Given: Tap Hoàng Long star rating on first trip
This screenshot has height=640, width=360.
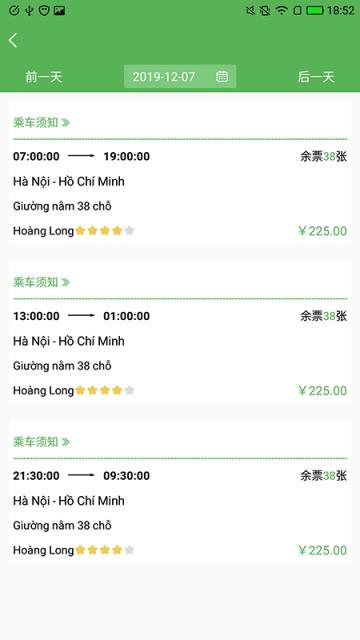Looking at the screenshot, I should click(x=105, y=231).
